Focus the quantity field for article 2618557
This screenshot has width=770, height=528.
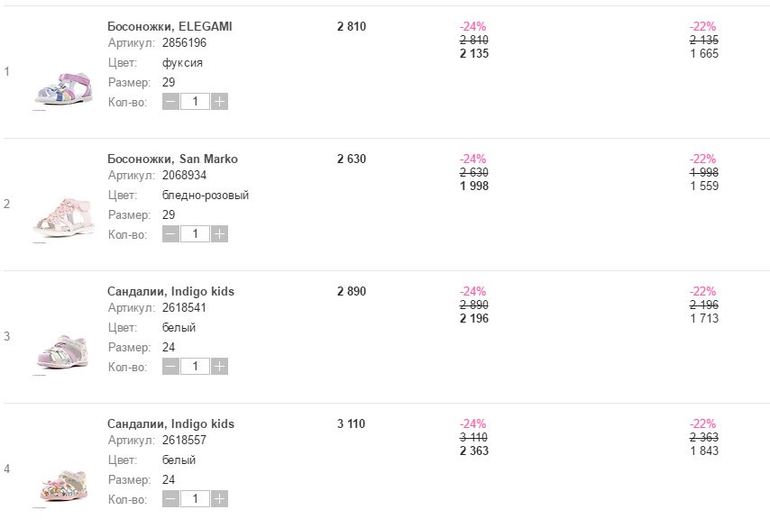195,499
